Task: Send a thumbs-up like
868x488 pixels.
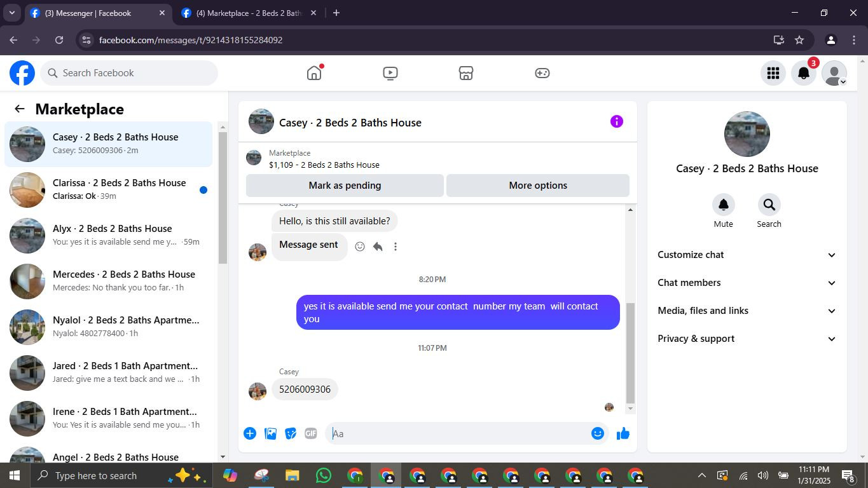Action: tap(623, 433)
